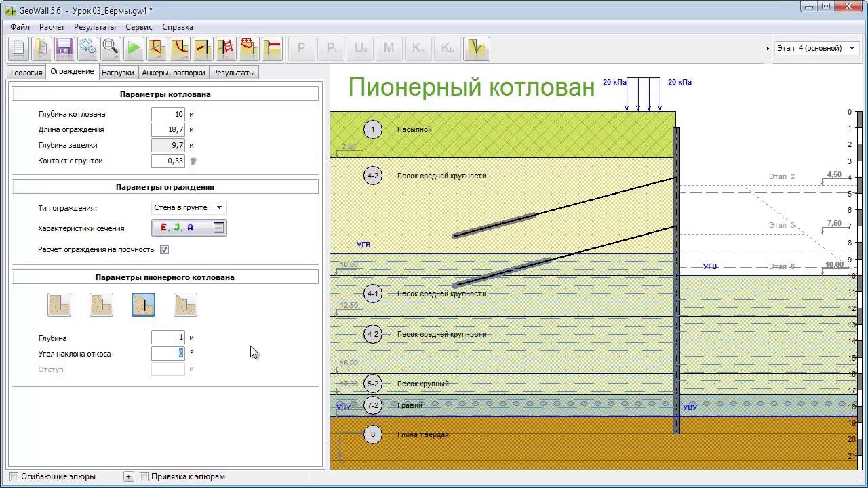Click the Параметры пионерного котлована header
The image size is (868, 488).
165,277
